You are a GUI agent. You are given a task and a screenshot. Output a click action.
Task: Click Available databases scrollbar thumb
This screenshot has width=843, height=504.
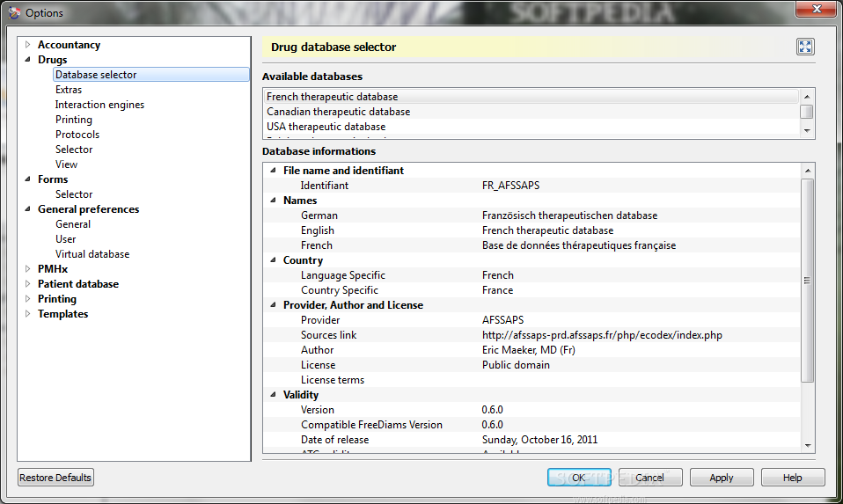pyautogui.click(x=806, y=112)
